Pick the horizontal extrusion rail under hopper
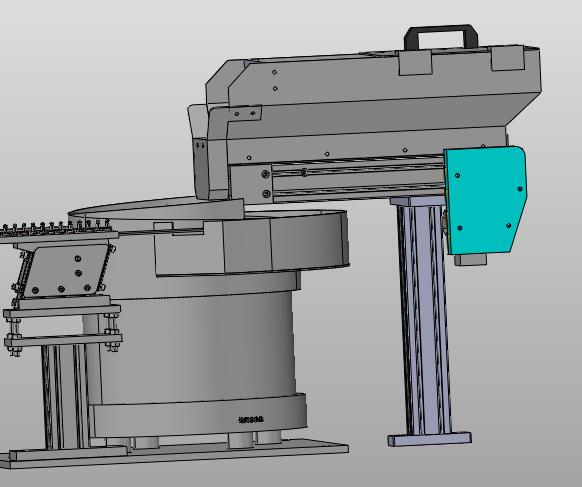The image size is (582, 487). (358, 180)
